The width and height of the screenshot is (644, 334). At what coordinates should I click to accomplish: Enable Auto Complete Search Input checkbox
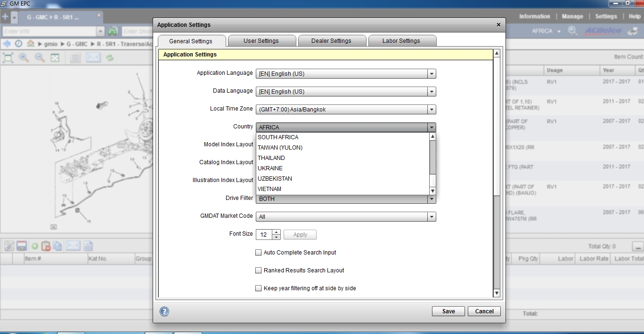point(258,253)
